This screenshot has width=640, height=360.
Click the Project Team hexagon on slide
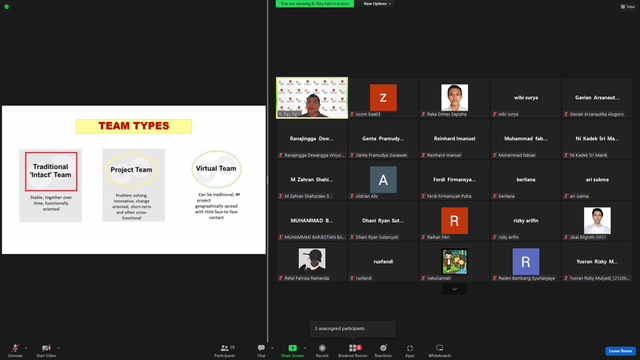131,170
